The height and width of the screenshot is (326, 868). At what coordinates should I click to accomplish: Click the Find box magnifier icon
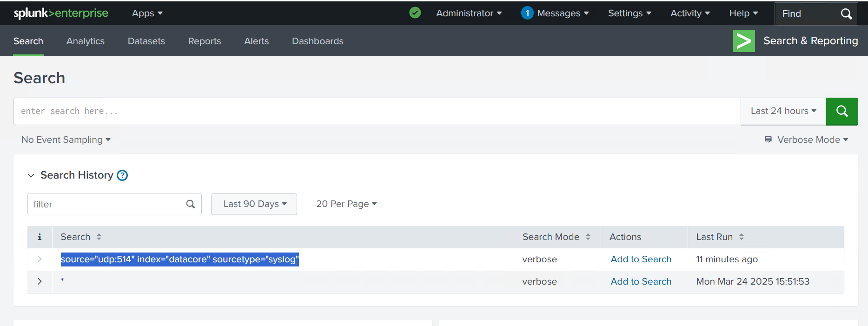(846, 14)
